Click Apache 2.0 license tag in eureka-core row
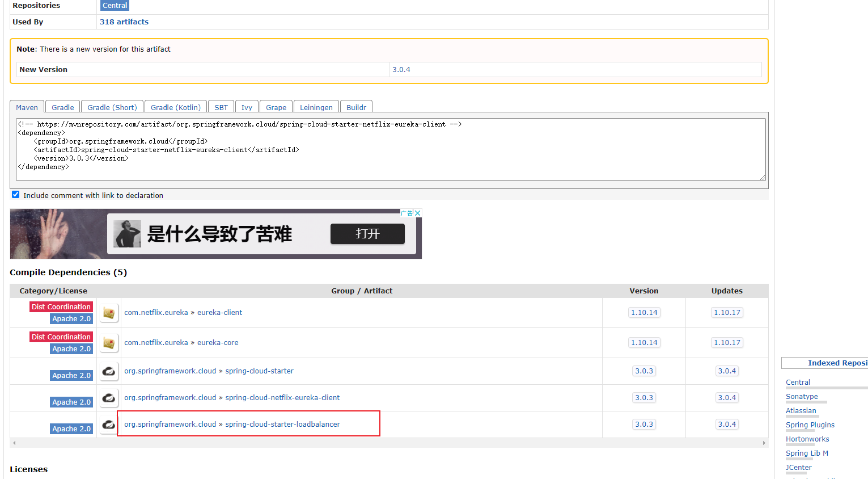This screenshot has height=479, width=868. point(71,349)
